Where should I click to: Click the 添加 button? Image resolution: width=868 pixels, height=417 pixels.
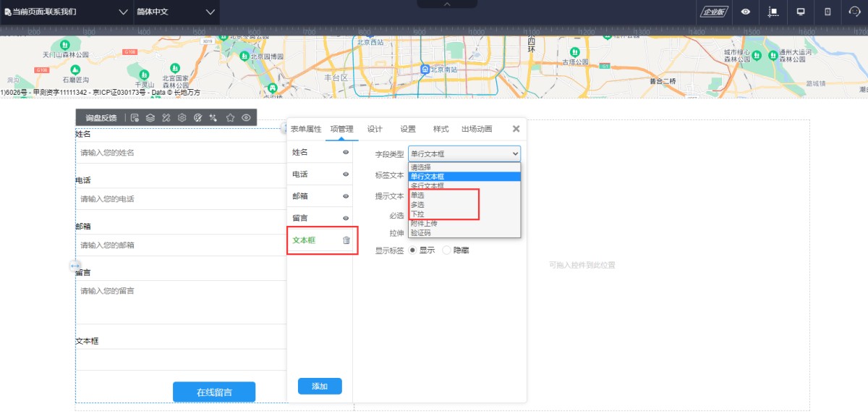point(320,387)
